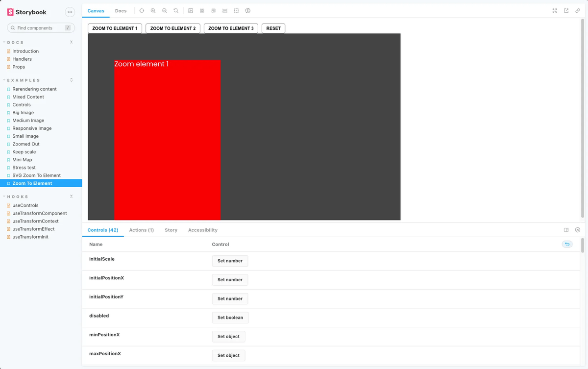
Task: Set number for initialScale
Action: (230, 261)
